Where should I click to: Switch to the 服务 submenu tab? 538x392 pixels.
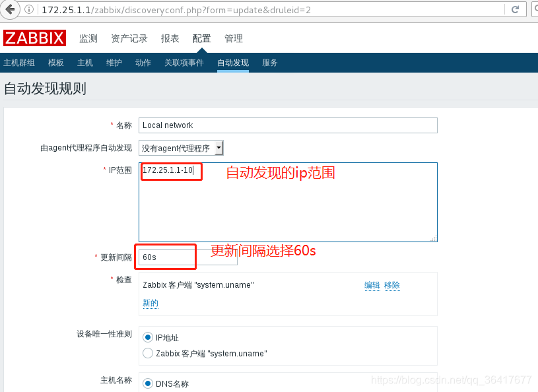click(x=270, y=63)
